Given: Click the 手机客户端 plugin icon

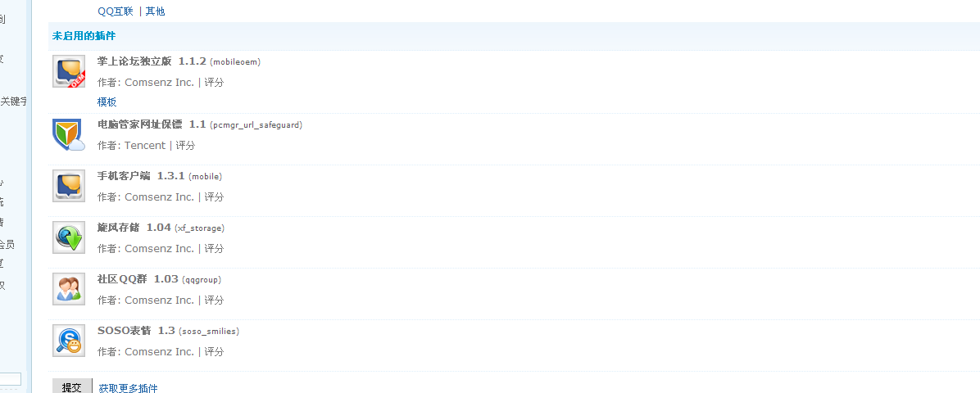Looking at the screenshot, I should [69, 186].
